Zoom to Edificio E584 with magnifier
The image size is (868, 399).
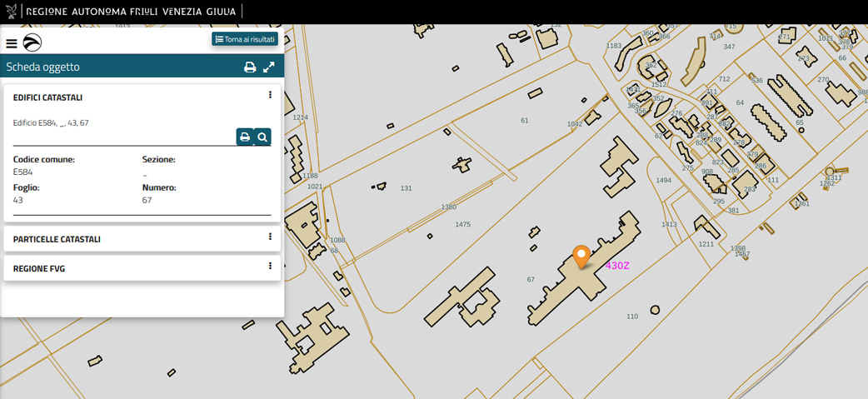coord(262,137)
